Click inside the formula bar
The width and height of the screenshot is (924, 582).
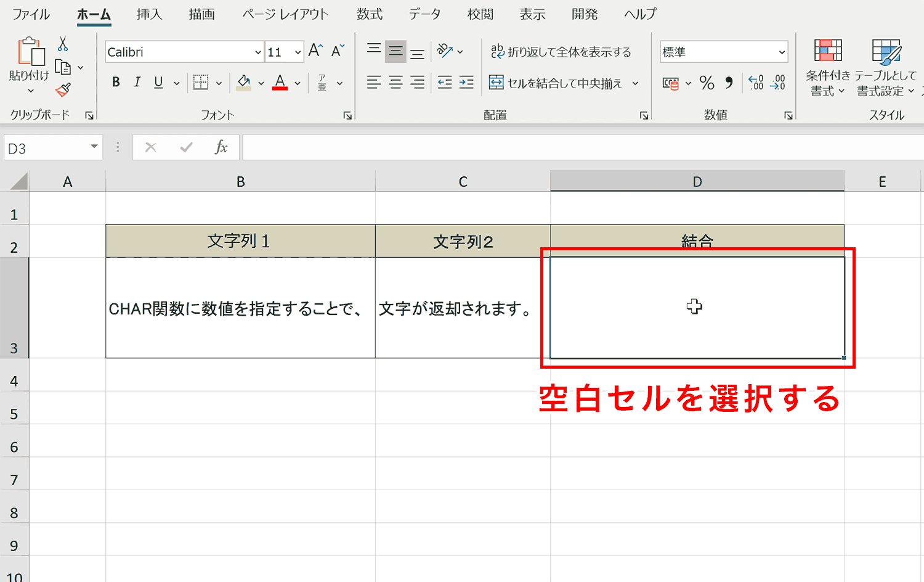coord(583,148)
